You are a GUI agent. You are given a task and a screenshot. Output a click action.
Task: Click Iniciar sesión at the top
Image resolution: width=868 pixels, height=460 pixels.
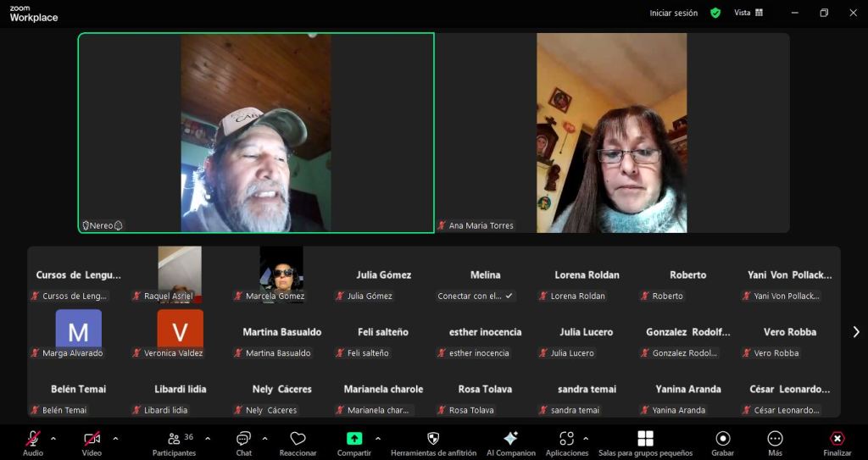[673, 13]
